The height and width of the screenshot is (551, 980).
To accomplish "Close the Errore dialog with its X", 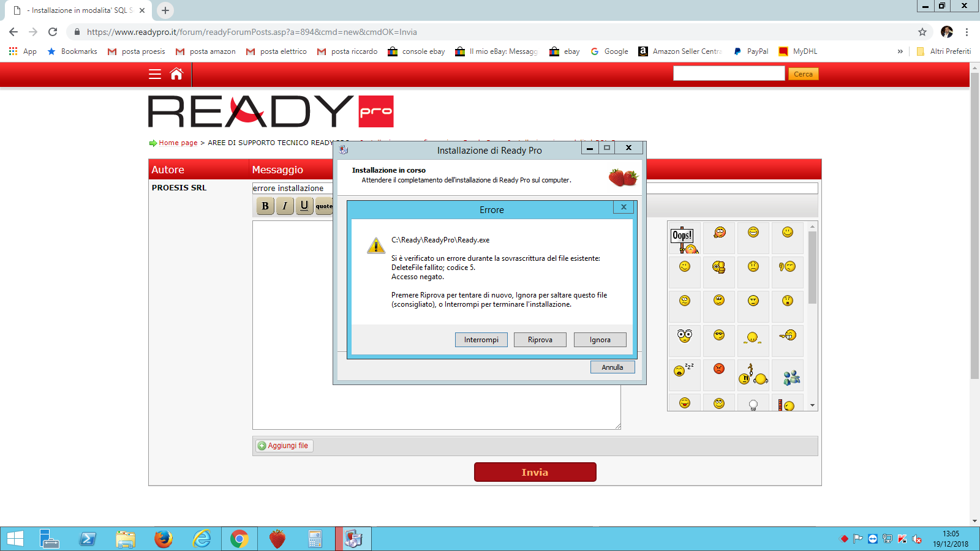I will tap(624, 207).
